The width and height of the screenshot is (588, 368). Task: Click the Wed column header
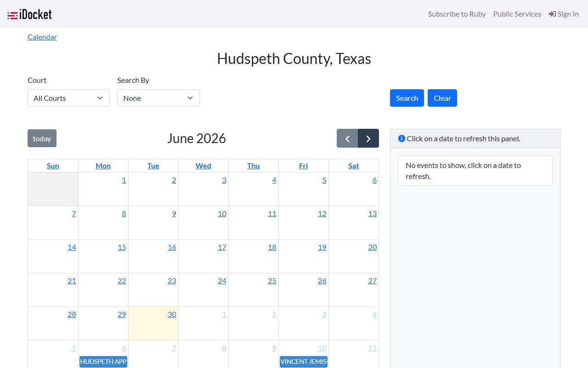(203, 166)
